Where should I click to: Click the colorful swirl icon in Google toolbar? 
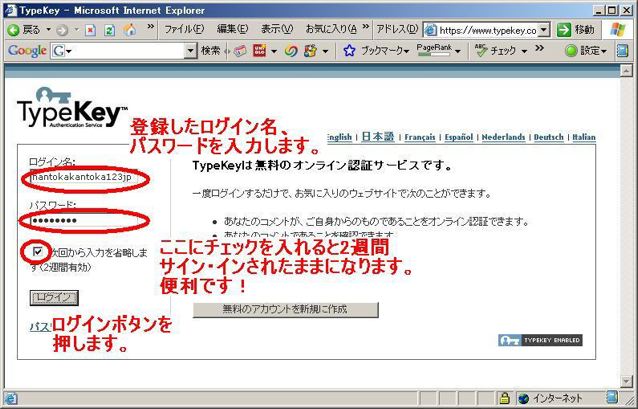[x=291, y=51]
